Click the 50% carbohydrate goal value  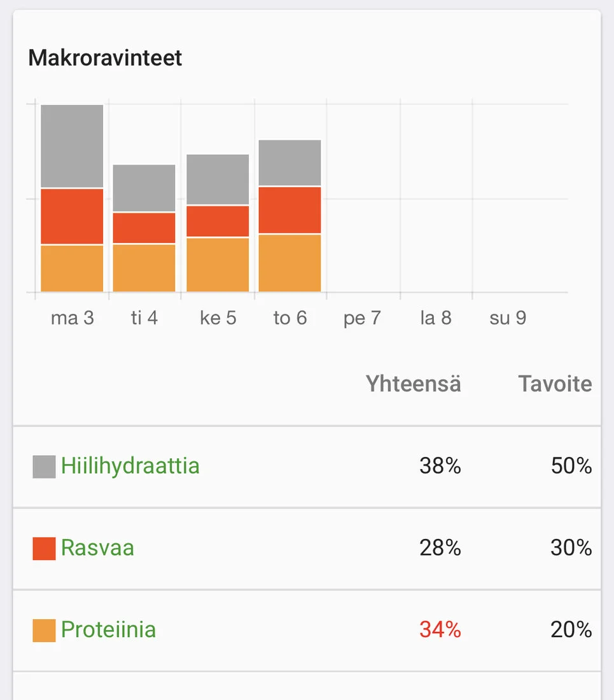pos(571,466)
